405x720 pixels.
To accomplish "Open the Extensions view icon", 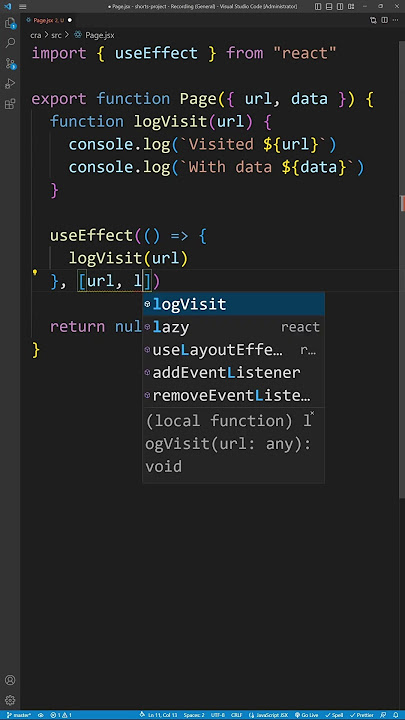I will [x=10, y=104].
